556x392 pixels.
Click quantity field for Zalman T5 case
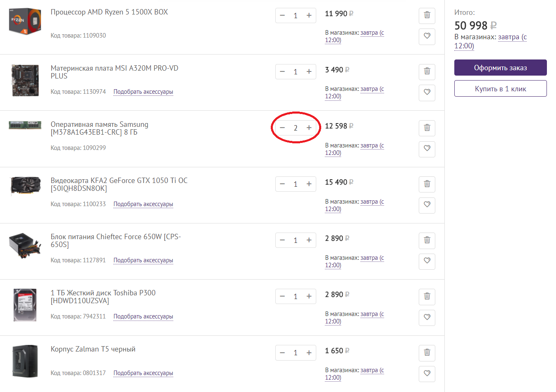pyautogui.click(x=296, y=352)
